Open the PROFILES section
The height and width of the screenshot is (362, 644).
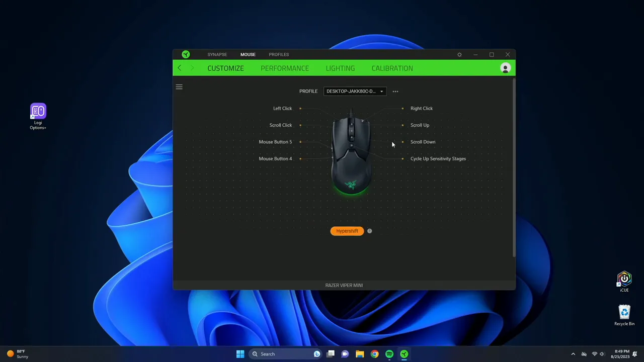[279, 54]
